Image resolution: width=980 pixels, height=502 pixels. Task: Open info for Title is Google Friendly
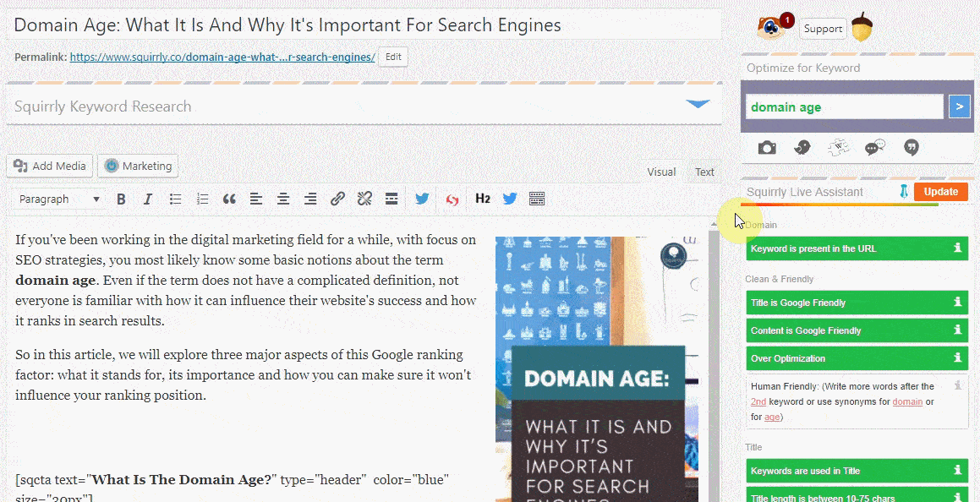pos(957,303)
